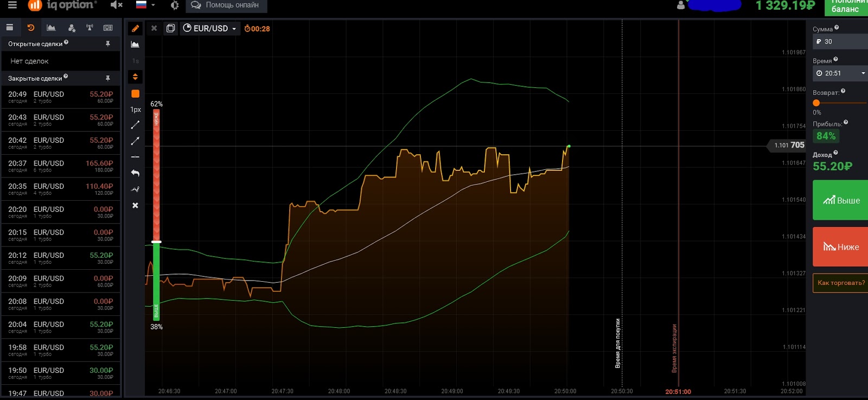Open the orange color swatch picker
The width and height of the screenshot is (868, 400).
(136, 94)
